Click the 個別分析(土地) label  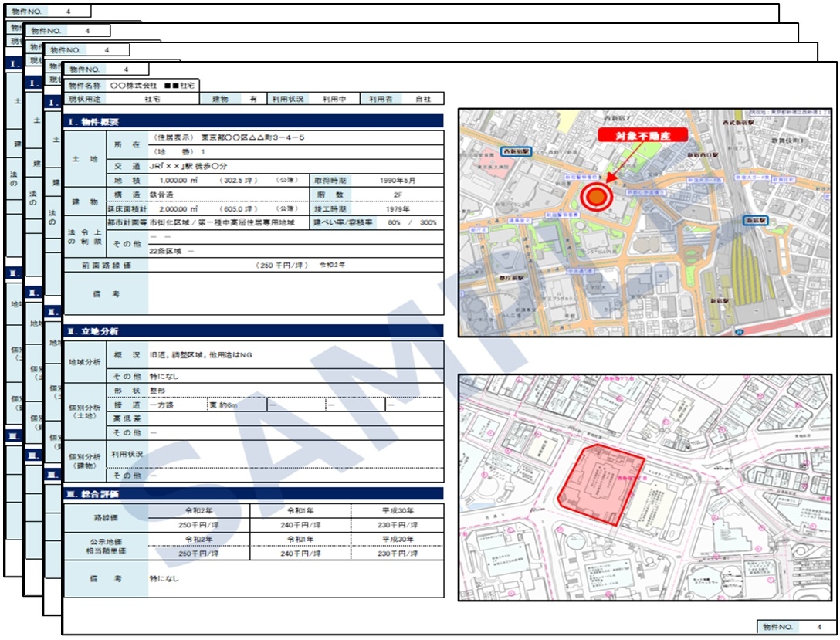click(85, 411)
